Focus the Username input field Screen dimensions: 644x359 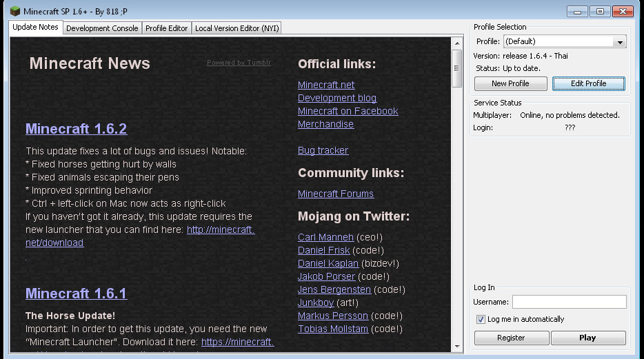pyautogui.click(x=570, y=302)
